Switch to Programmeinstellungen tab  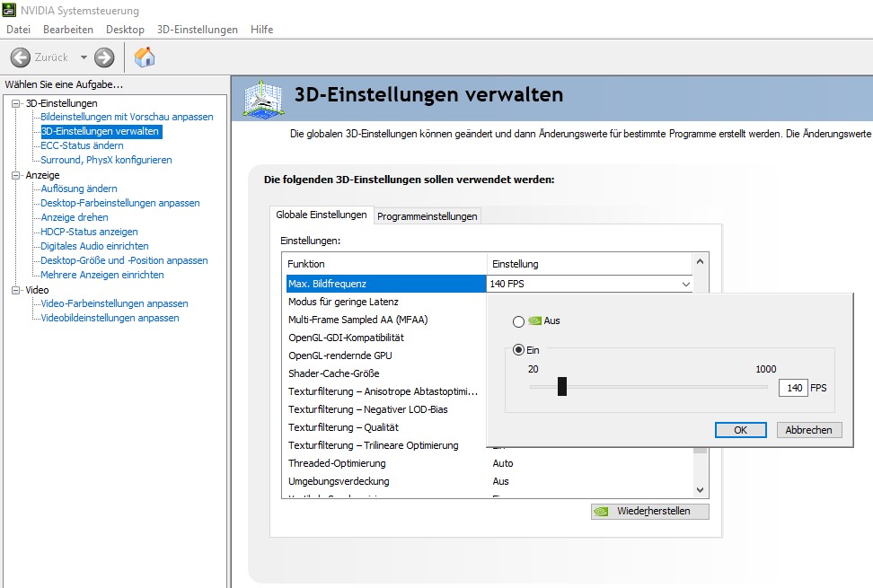pyautogui.click(x=427, y=216)
